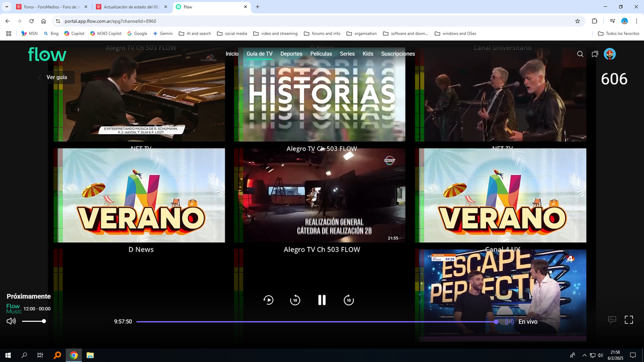The image size is (644, 362).
Task: Expand the video and streaming bookmark folder
Action: click(x=275, y=34)
